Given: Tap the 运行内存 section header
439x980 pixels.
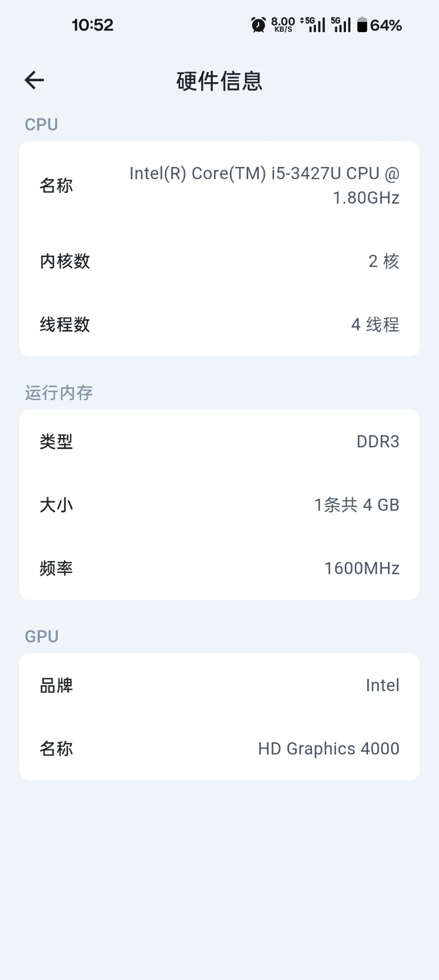Looking at the screenshot, I should pos(59,393).
